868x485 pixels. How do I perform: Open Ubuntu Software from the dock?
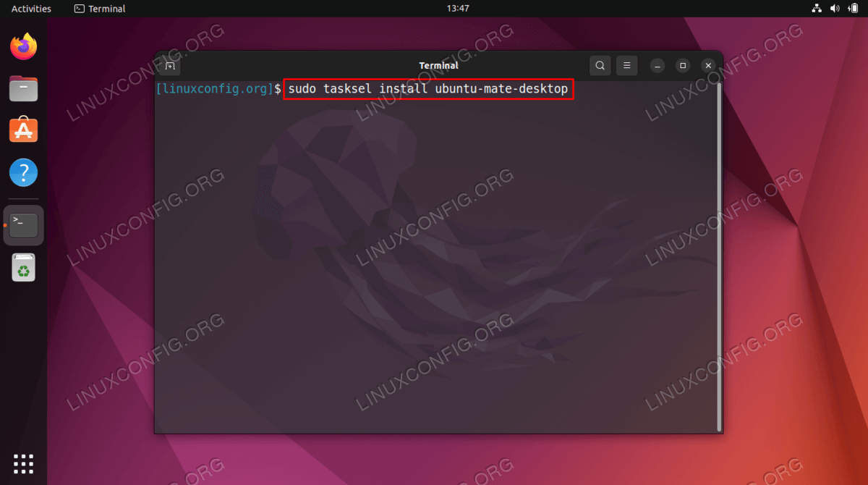(23, 131)
